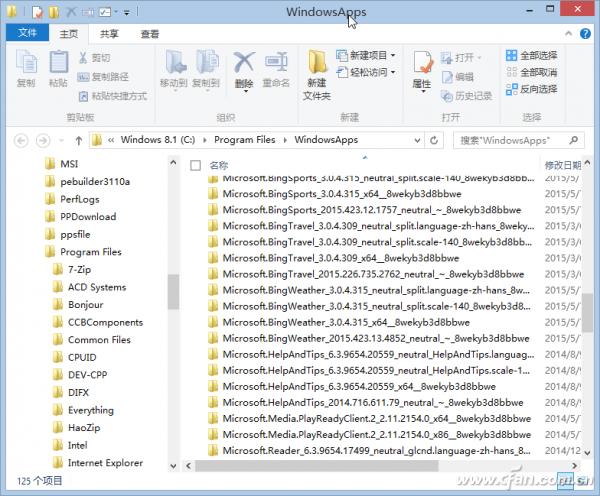Expand the New Item (新建项目) dropdown arrow
Image resolution: width=600 pixels, height=496 pixels.
tap(393, 55)
